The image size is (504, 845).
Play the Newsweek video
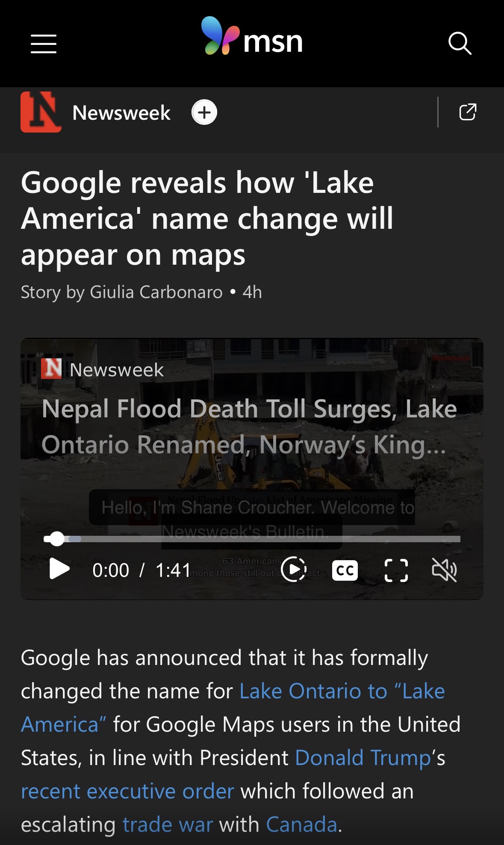tap(59, 569)
